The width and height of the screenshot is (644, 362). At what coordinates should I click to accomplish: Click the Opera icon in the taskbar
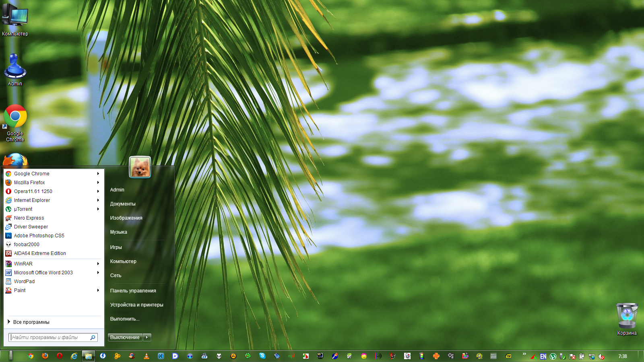[60, 356]
